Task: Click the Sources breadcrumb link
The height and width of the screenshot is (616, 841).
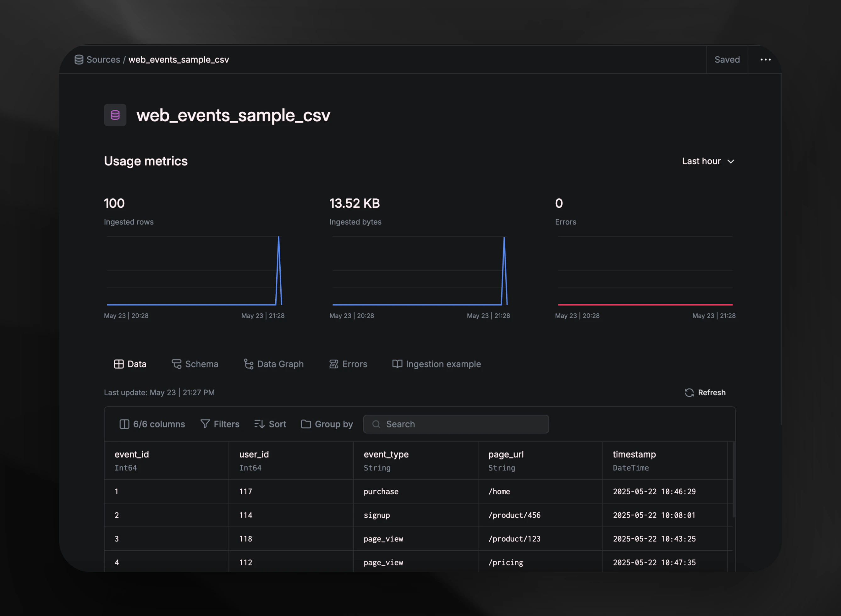Action: coord(103,60)
